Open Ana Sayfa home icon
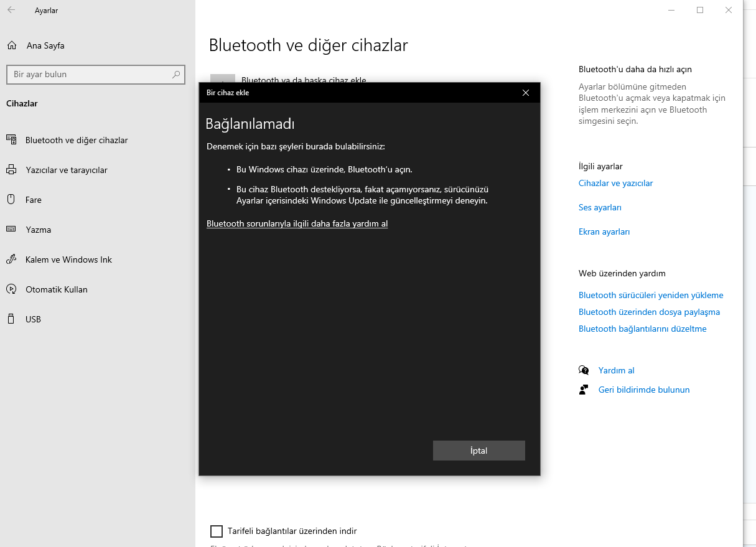Image resolution: width=756 pixels, height=547 pixels. (x=11, y=45)
